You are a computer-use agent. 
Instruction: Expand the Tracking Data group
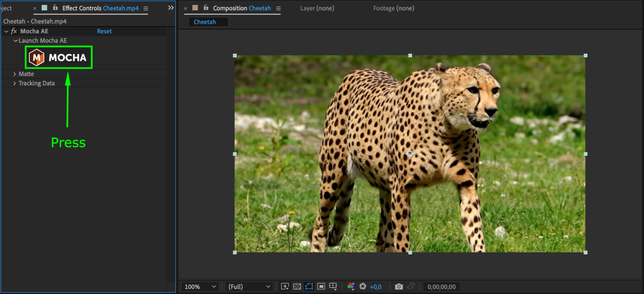click(x=14, y=83)
